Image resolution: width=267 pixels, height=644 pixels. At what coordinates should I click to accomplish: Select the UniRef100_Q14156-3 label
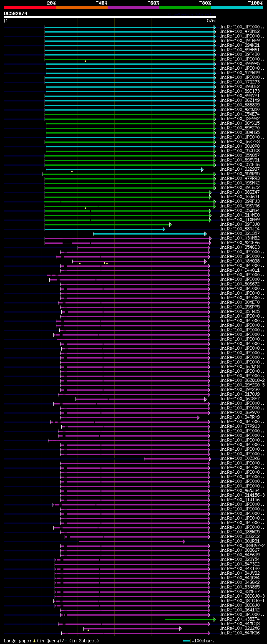[242, 495]
